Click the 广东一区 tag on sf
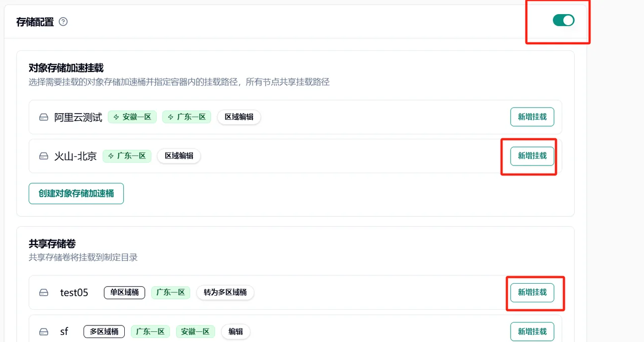The image size is (644, 342). pyautogui.click(x=150, y=331)
